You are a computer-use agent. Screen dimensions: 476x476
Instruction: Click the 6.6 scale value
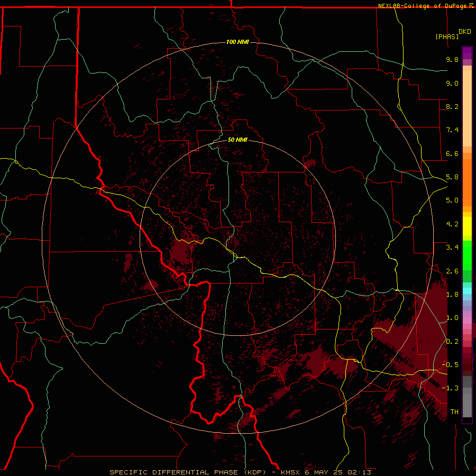452,153
